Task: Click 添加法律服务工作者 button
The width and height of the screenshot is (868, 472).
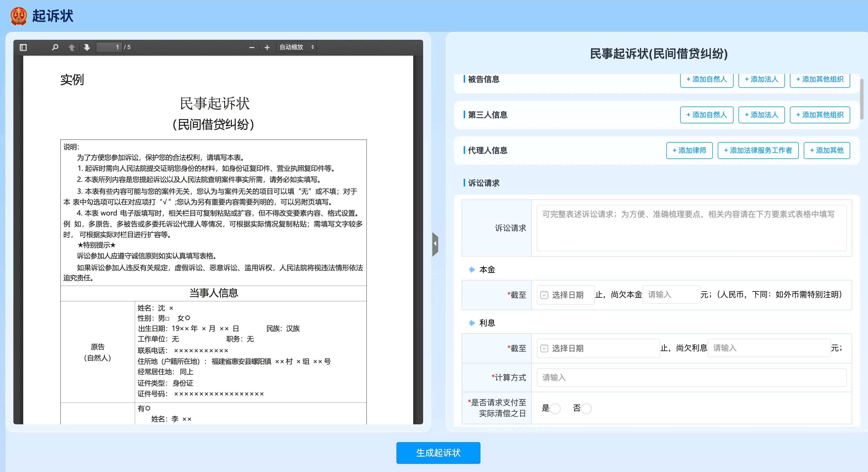Action: pos(758,150)
